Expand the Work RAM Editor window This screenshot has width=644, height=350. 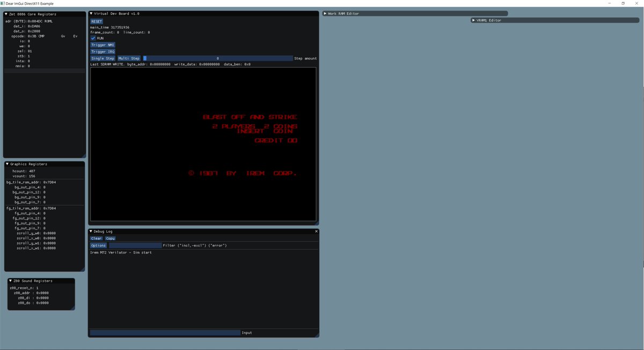pyautogui.click(x=325, y=13)
